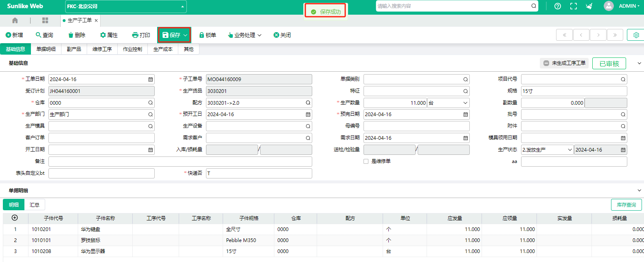This screenshot has height=262, width=644.
Task: Click the 新增 button
Action: coord(14,35)
